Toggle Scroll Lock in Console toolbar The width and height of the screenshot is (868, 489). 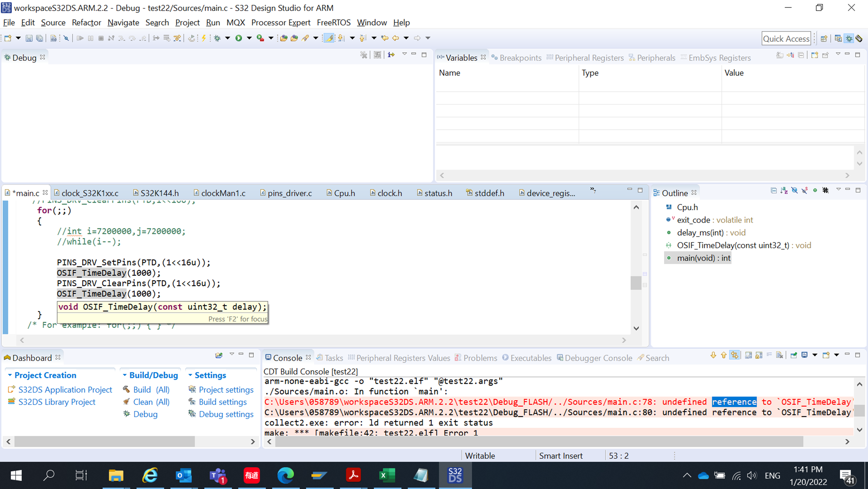(x=759, y=355)
